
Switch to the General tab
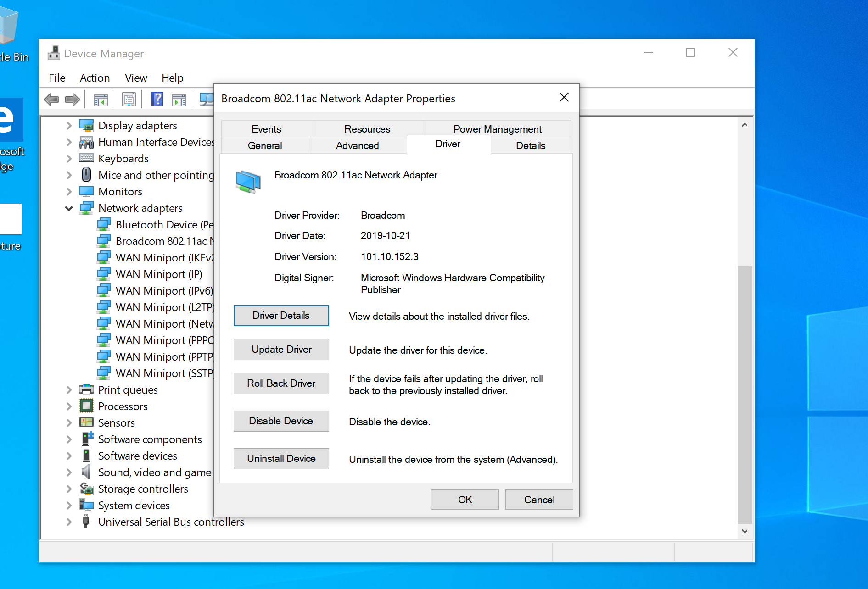click(265, 145)
